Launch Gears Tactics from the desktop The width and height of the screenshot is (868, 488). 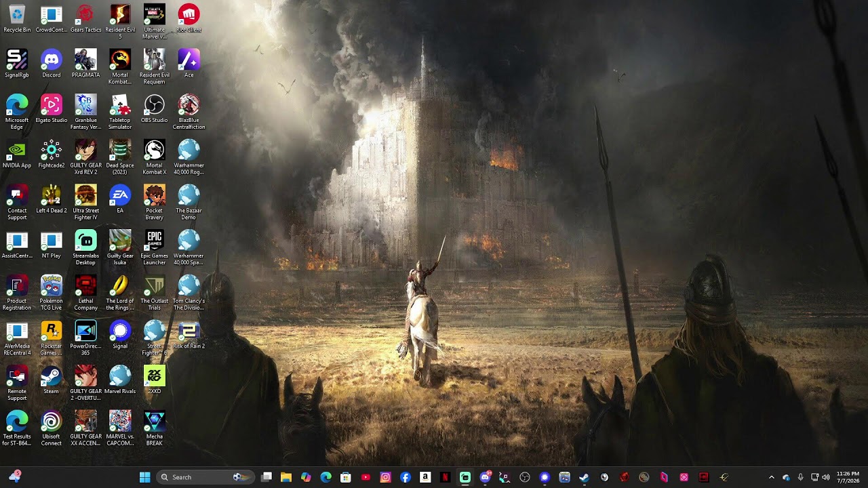click(x=85, y=19)
